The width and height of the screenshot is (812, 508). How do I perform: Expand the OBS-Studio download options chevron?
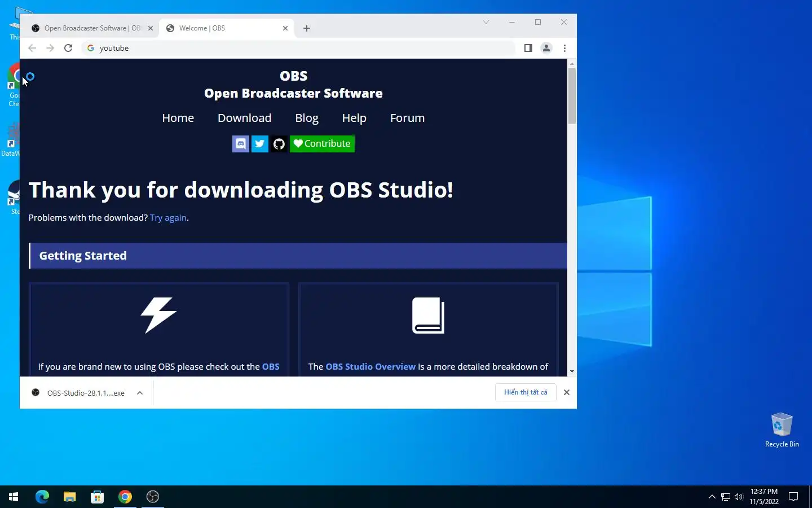(x=140, y=393)
